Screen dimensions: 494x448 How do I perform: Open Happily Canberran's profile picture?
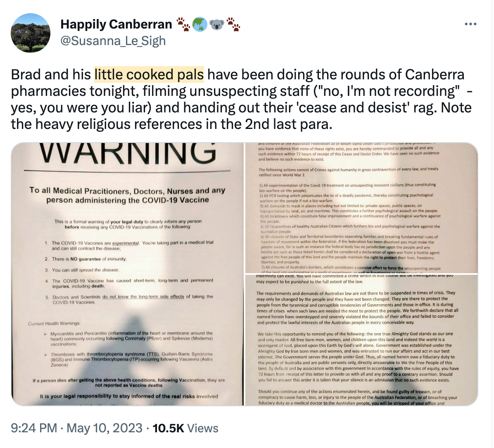point(31,33)
